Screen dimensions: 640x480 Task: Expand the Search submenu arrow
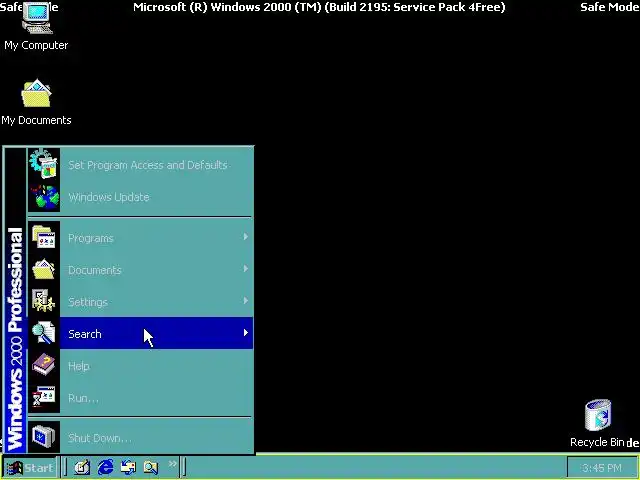pyautogui.click(x=245, y=333)
